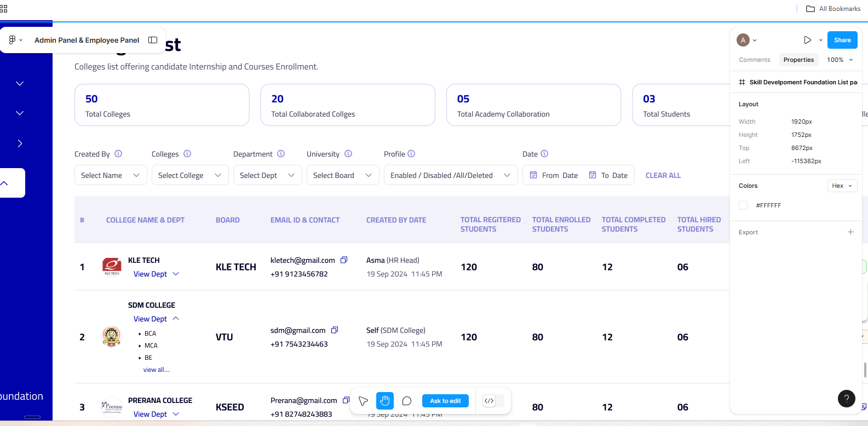The height and width of the screenshot is (426, 868).
Task: Click the Help question mark button
Action: coord(846,399)
